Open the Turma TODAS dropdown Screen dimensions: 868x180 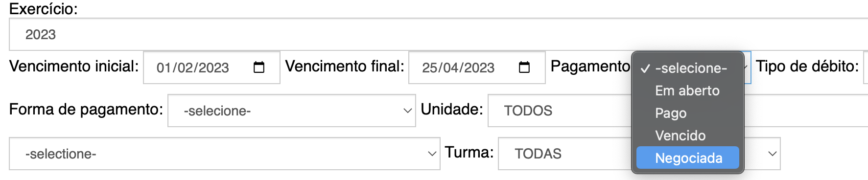coord(639,154)
